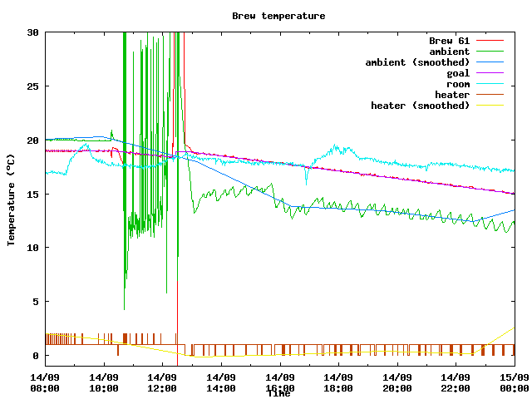Screen dimensions: 532x399
Task: Click the y-axis tick value 25
Action: (x=33, y=86)
